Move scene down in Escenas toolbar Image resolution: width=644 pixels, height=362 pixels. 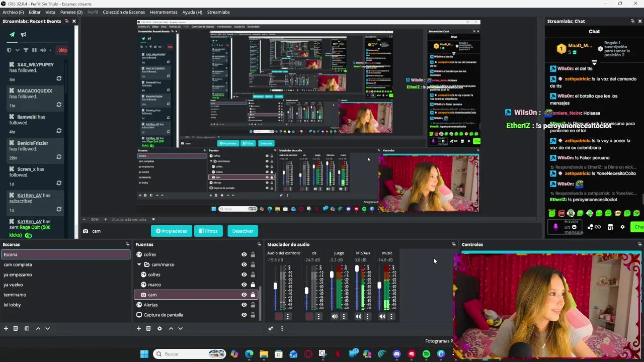(47, 328)
